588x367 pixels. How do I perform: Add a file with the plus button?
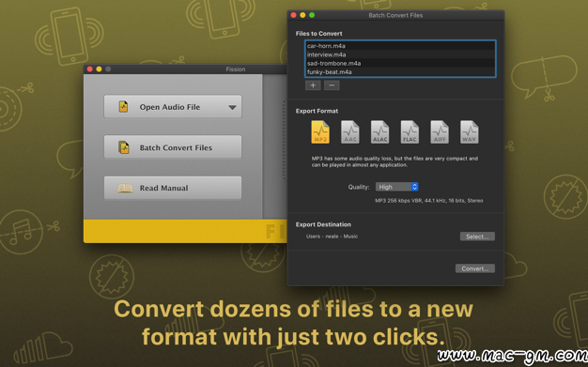pos(313,85)
